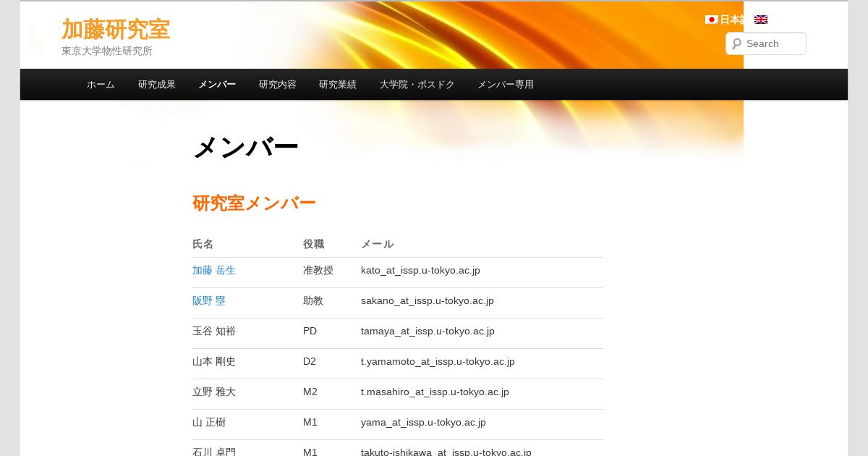Image resolution: width=868 pixels, height=456 pixels.
Task: Click the D2 position cell
Action: click(310, 361)
